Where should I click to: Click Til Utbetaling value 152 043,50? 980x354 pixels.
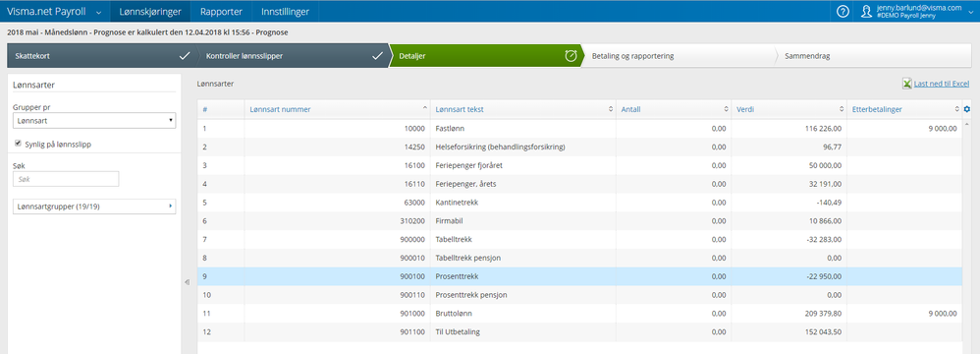[x=824, y=332]
